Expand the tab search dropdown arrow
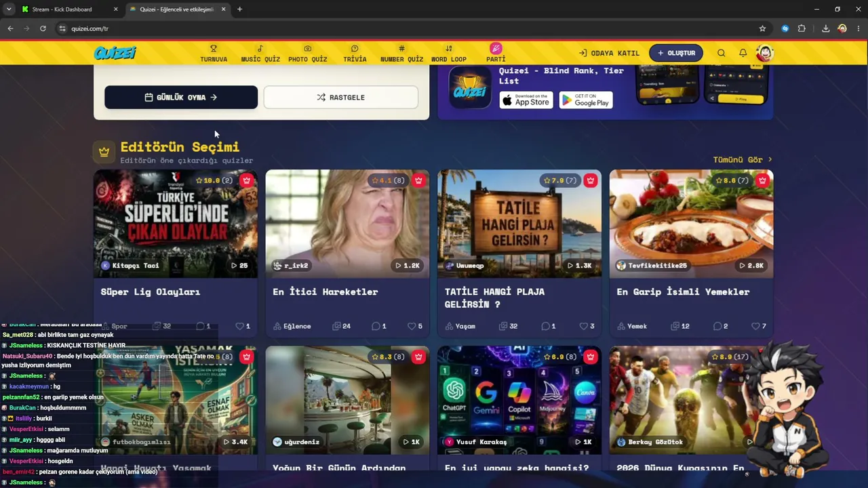 pos(9,9)
